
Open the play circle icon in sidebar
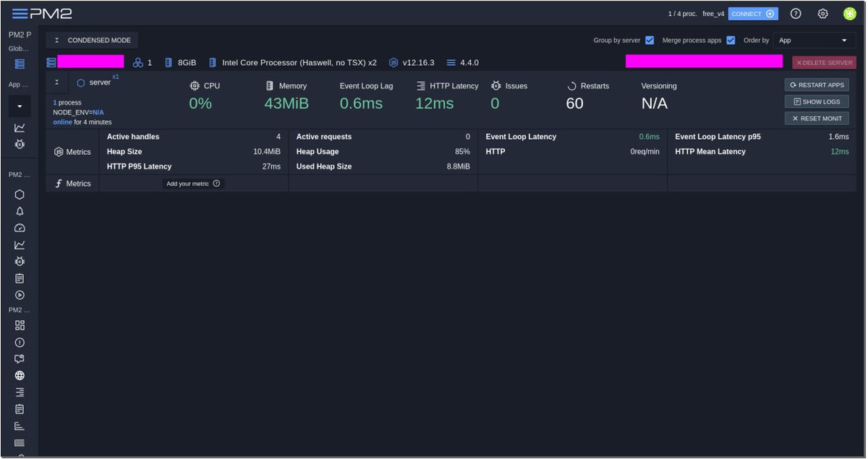pyautogui.click(x=20, y=295)
